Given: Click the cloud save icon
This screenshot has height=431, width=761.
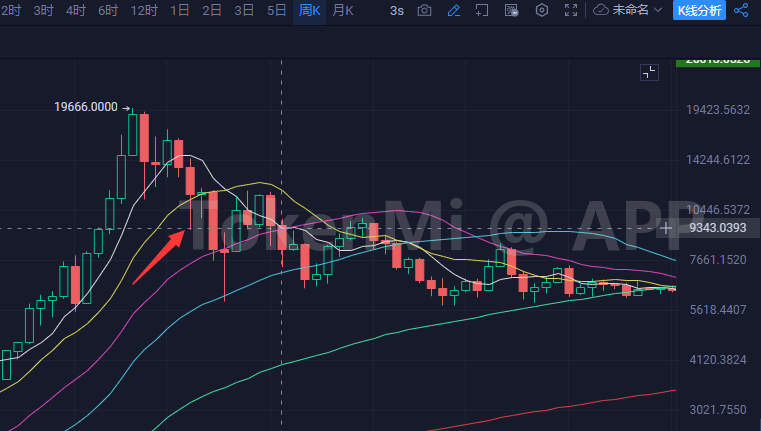Looking at the screenshot, I should coord(601,10).
